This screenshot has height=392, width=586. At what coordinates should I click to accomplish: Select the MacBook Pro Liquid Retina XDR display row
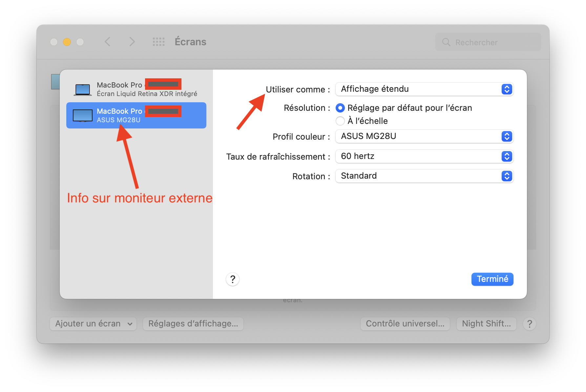tap(136, 89)
